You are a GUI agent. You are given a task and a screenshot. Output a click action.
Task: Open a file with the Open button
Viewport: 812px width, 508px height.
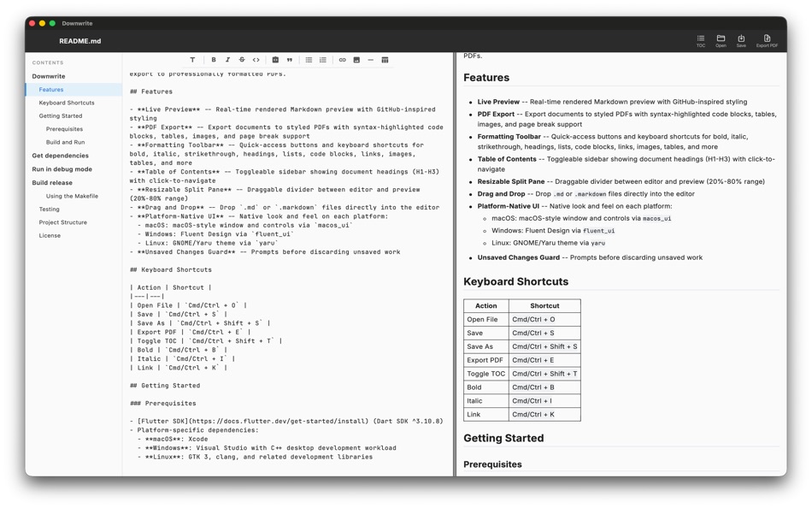point(721,39)
